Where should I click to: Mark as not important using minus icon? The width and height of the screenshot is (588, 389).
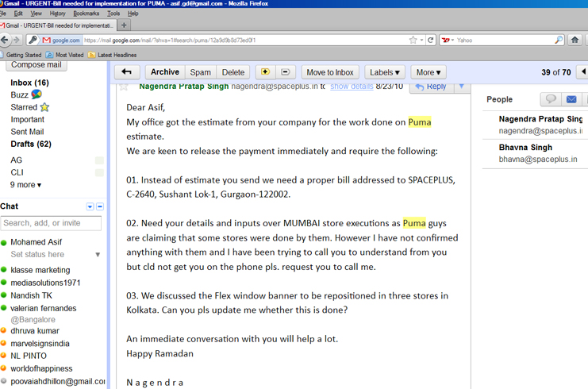click(286, 72)
